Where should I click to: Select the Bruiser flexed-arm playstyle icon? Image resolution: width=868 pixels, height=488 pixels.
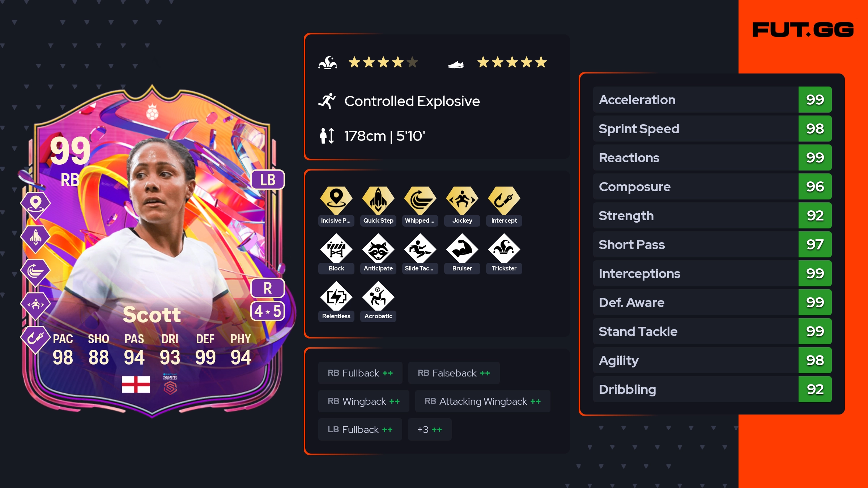click(462, 248)
